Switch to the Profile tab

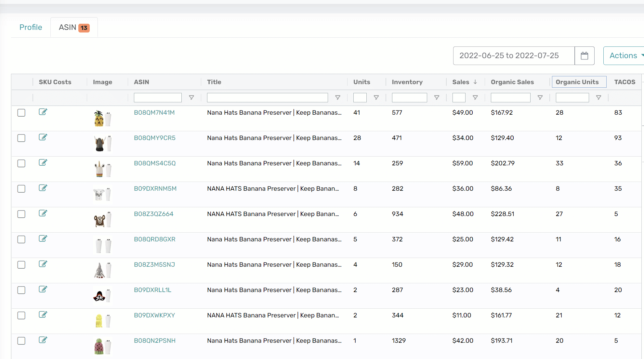coord(31,27)
